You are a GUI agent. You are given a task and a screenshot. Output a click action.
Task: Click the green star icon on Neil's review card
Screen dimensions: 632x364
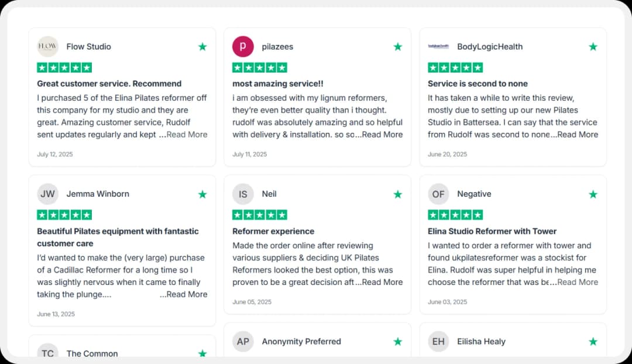[398, 194]
